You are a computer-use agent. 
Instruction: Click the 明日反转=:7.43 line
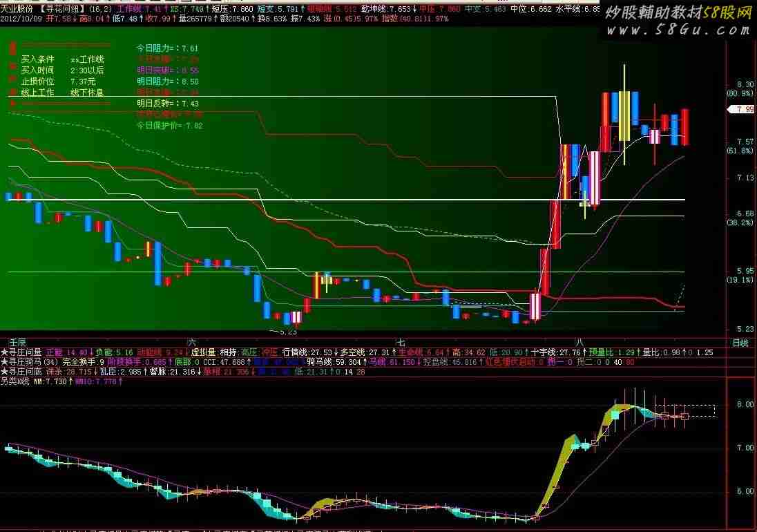168,104
